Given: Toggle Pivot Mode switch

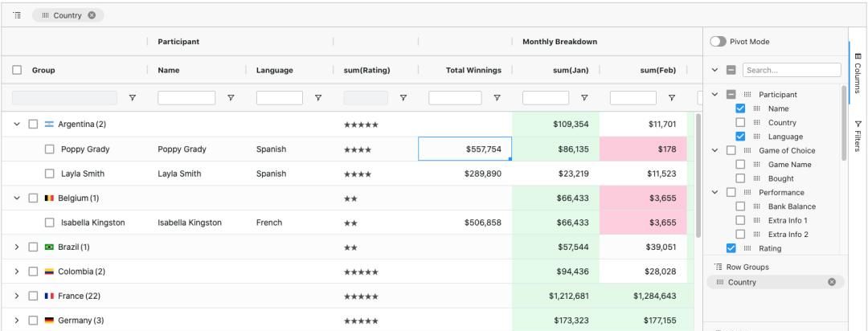Looking at the screenshot, I should pyautogui.click(x=717, y=41).
